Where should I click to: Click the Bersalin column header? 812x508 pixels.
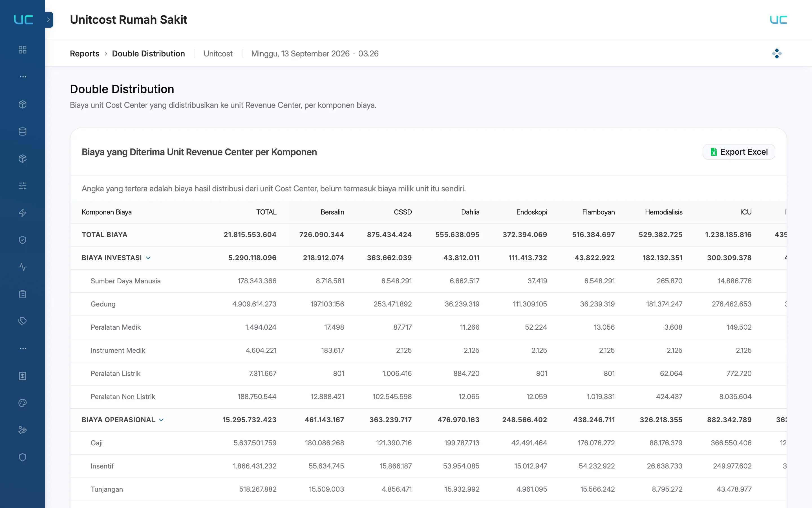(x=332, y=212)
